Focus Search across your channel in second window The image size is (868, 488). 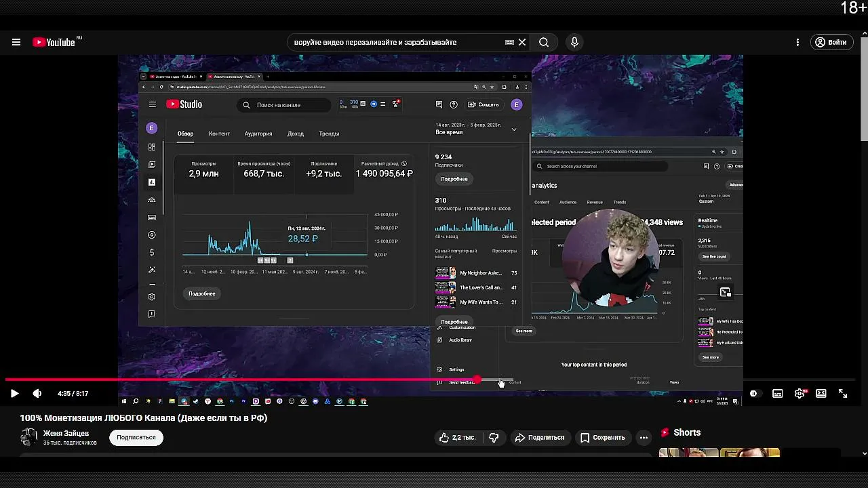[x=599, y=166]
